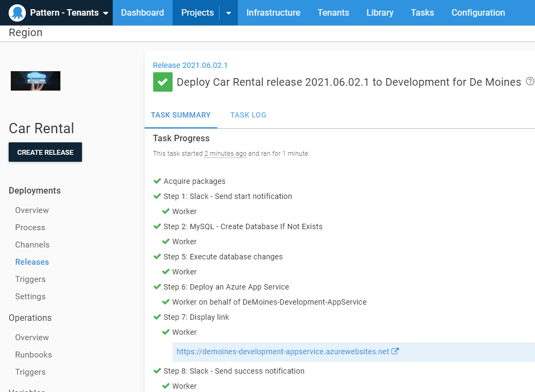Select Channels in the Deployments sidebar
Screen dimensions: 535x392
click(x=32, y=245)
